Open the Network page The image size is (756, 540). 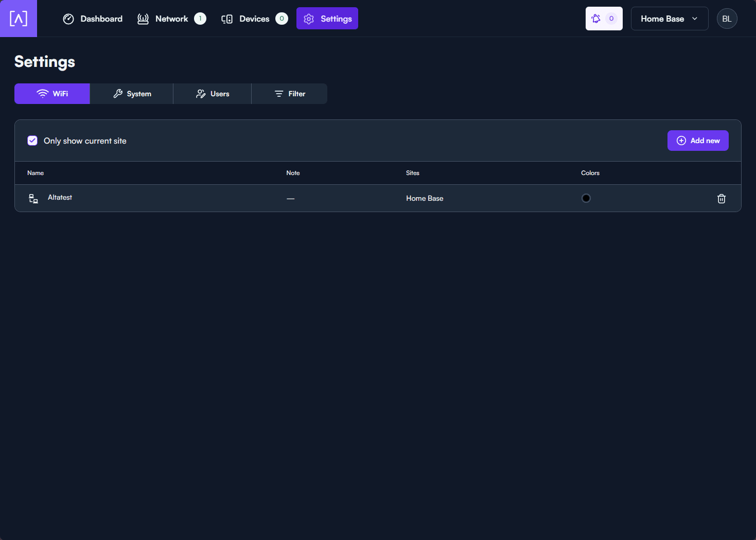[x=171, y=19]
